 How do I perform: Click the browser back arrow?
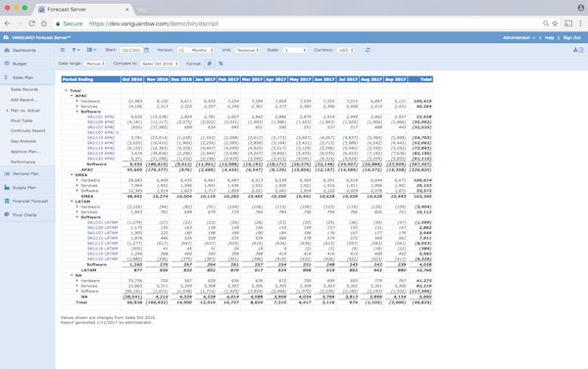(x=8, y=23)
